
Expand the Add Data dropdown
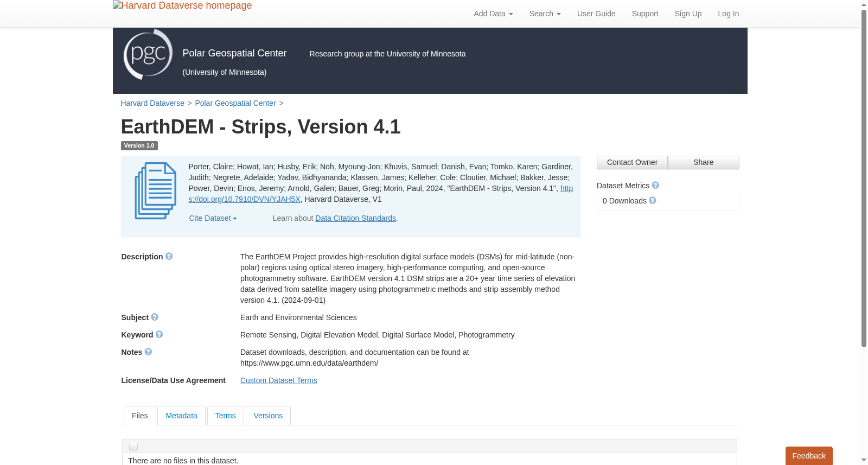pos(493,14)
